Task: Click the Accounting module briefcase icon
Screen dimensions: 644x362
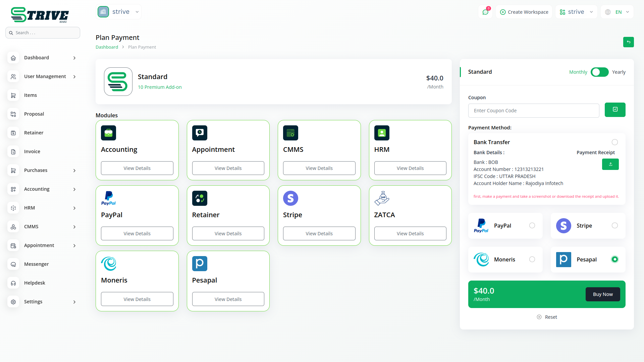Action: tap(108, 133)
